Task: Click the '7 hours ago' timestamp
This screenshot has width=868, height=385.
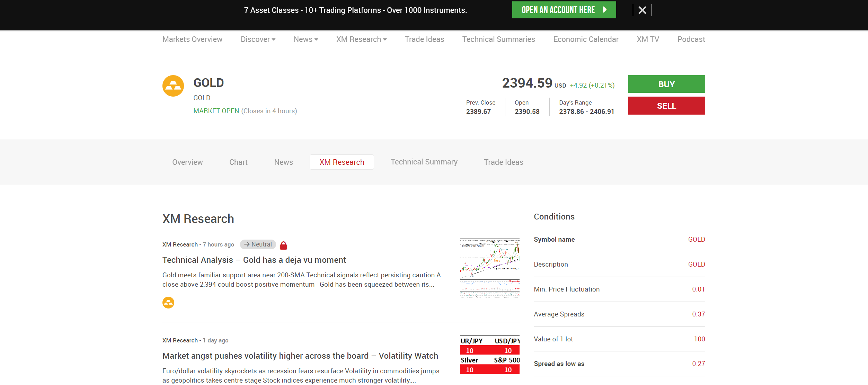Action: [x=218, y=244]
